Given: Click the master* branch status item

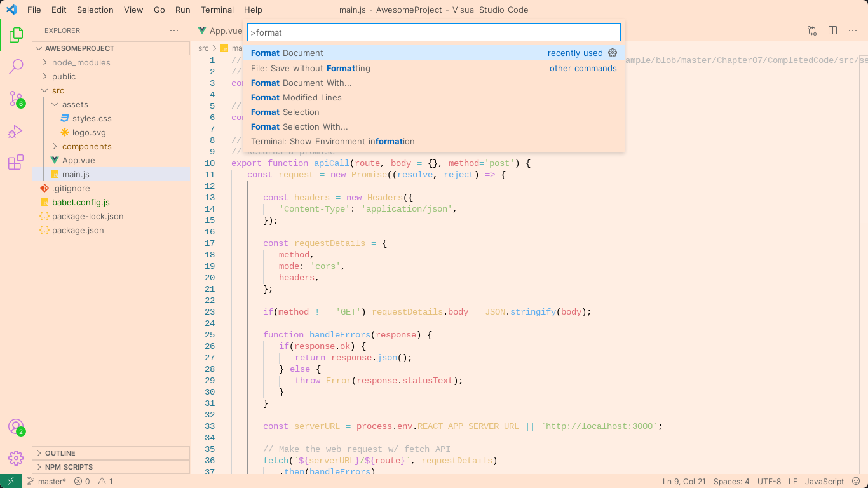Looking at the screenshot, I should coord(46,481).
